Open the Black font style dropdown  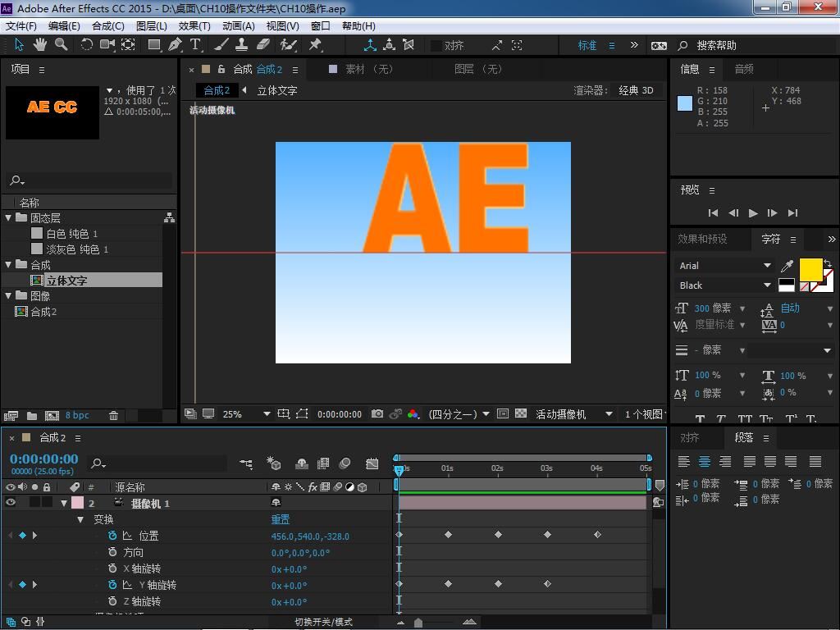pos(724,285)
